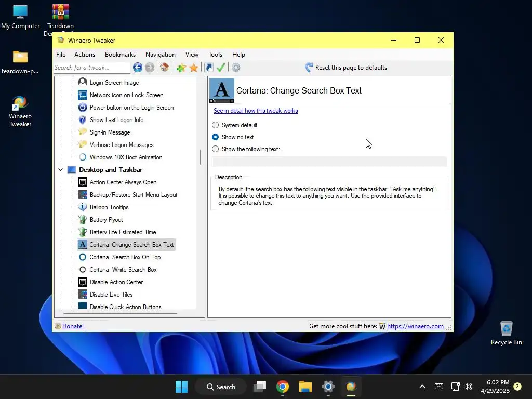Open the Help menu
The height and width of the screenshot is (399, 532).
pyautogui.click(x=238, y=55)
